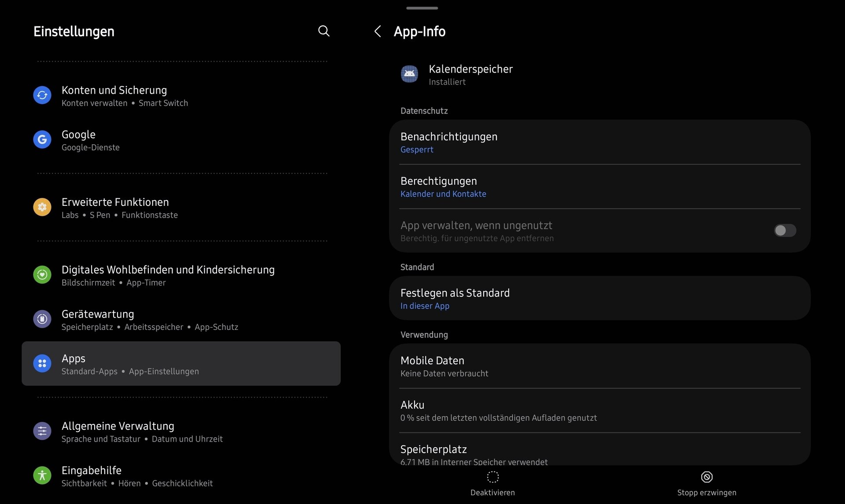Tap the Eingabehilfe accessibility icon
This screenshot has height=504, width=845.
click(42, 475)
